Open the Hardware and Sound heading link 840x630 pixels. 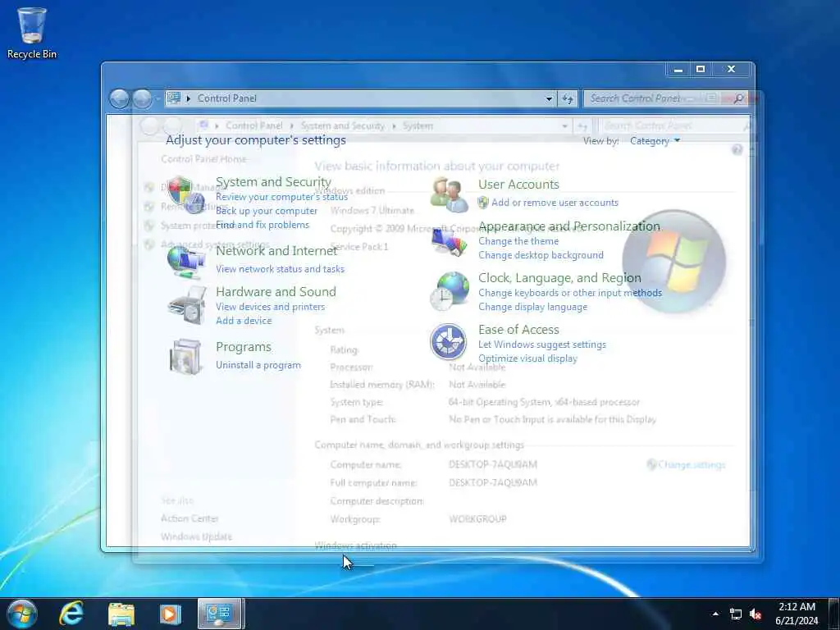(276, 291)
